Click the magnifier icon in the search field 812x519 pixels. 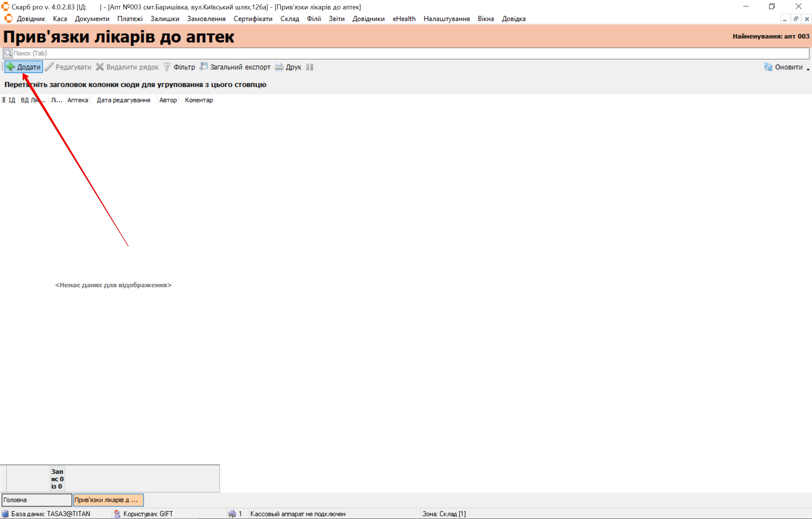click(8, 53)
